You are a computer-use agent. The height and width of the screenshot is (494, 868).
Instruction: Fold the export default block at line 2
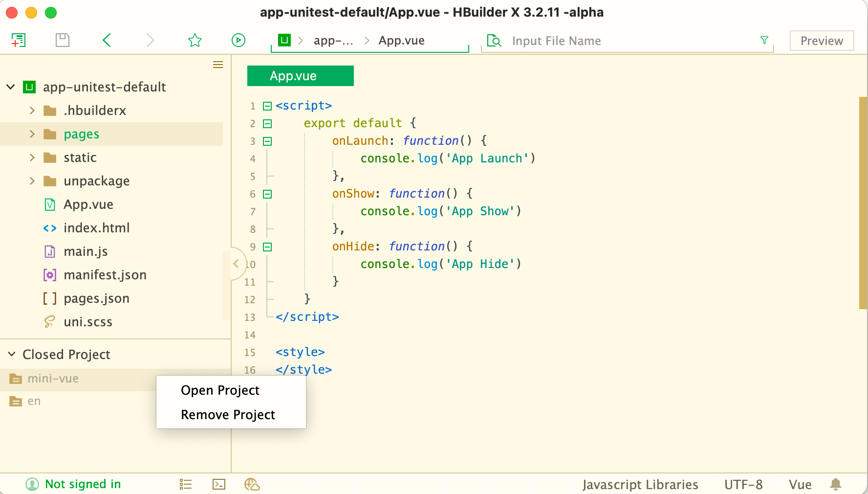[267, 123]
